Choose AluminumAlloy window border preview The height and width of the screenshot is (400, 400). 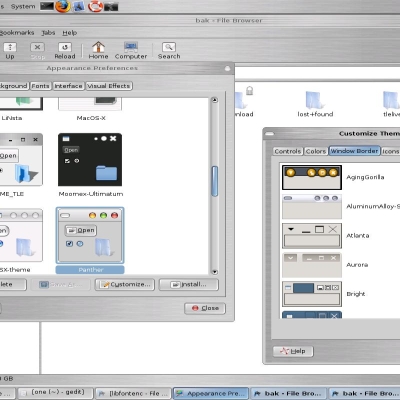click(312, 206)
